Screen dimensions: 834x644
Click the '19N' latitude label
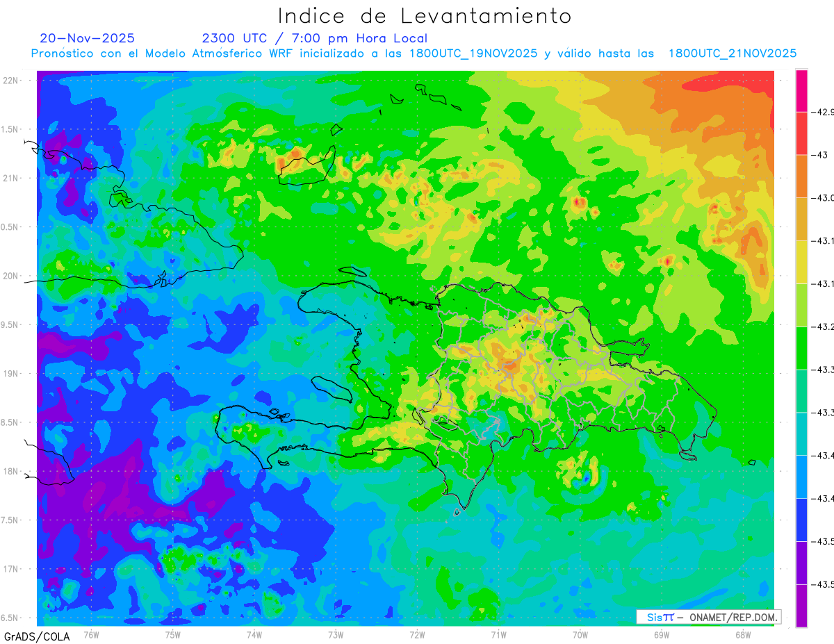coord(10,374)
